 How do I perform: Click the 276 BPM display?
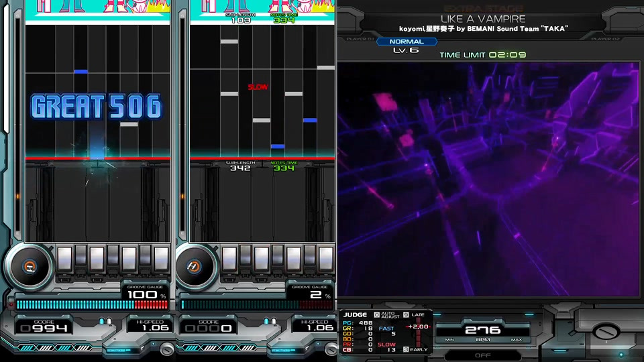482,330
